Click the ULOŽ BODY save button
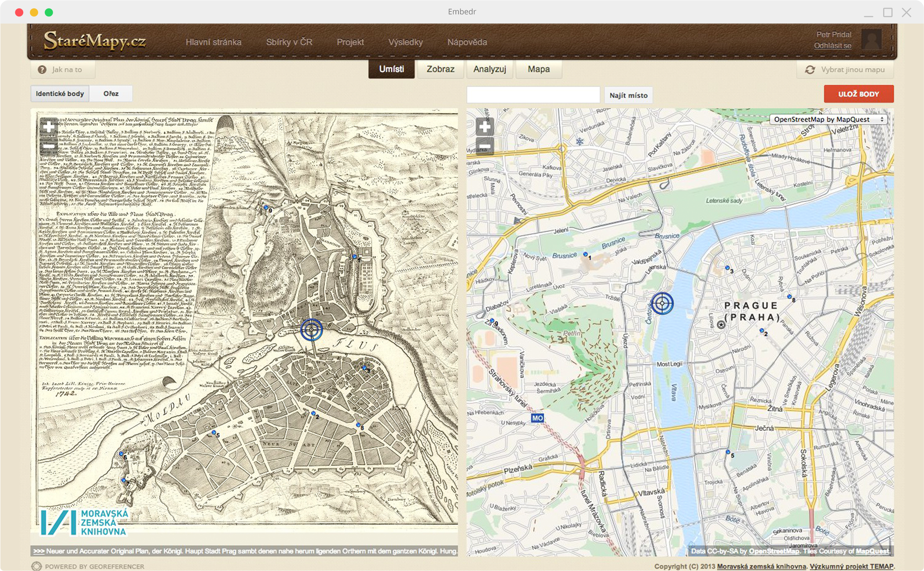Viewport: 924px width, 571px height. click(x=858, y=94)
